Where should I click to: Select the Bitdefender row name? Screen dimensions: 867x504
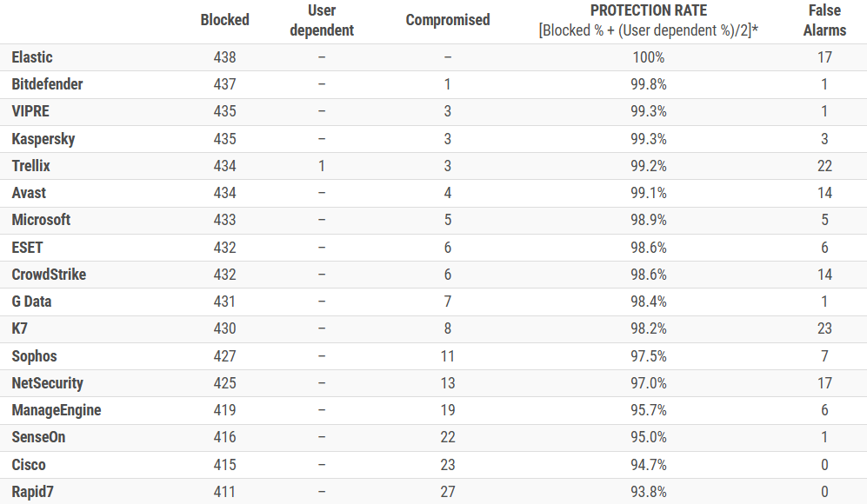point(47,84)
